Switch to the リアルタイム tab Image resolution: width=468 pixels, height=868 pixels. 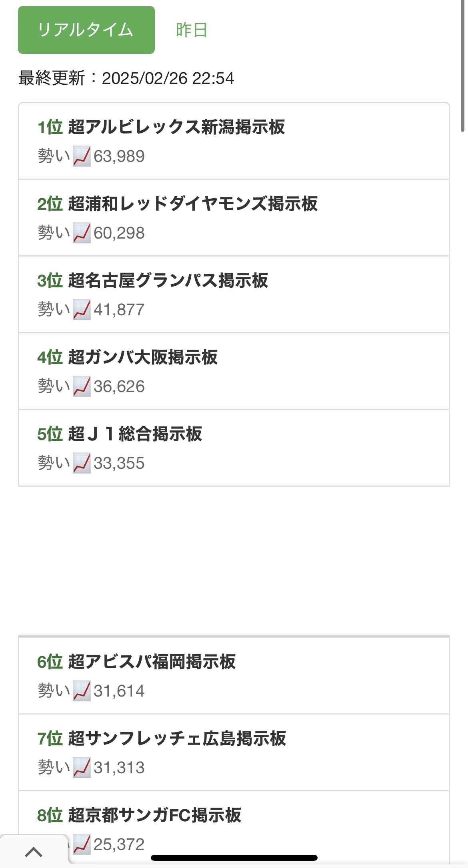86,30
